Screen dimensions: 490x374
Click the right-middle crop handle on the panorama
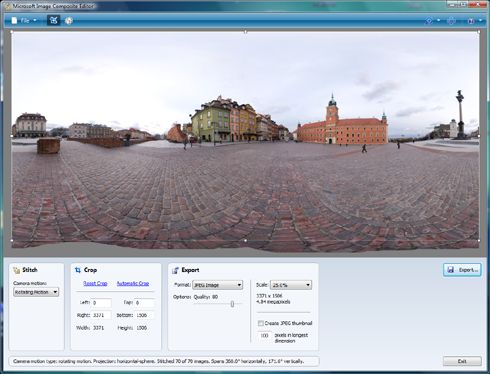point(479,136)
